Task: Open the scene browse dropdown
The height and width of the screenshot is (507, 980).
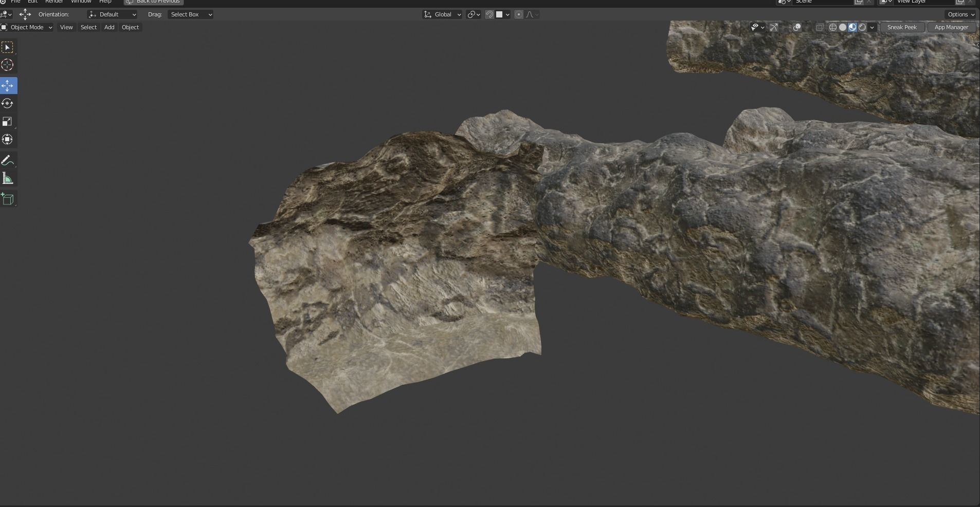Action: pos(784,2)
